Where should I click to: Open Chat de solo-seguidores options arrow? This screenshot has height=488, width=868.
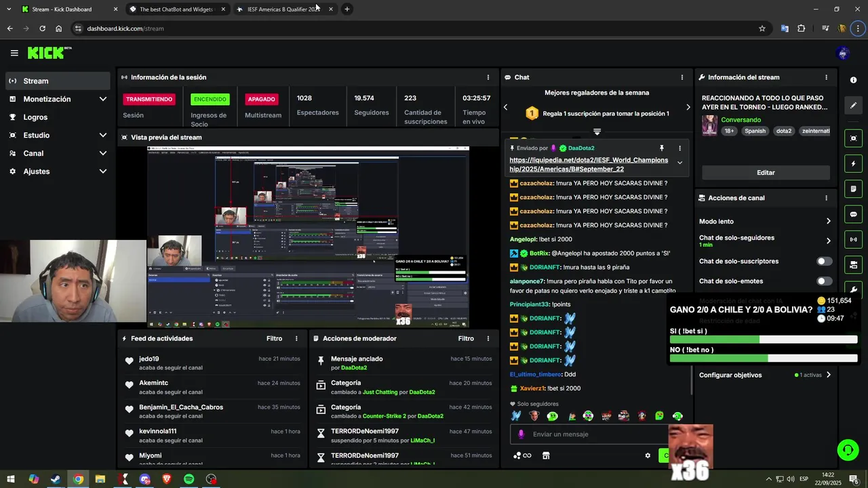pos(828,241)
